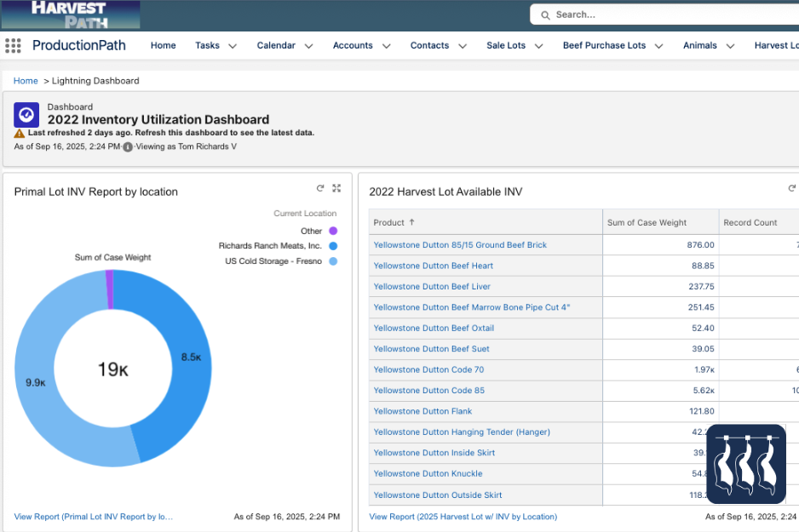The width and height of the screenshot is (799, 532).
Task: Click the Richards Ranch Meats legend swatch
Action: [333, 246]
